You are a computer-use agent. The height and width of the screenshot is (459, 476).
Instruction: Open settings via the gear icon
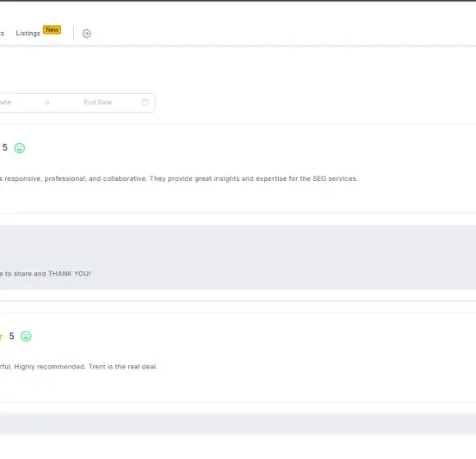pos(87,34)
